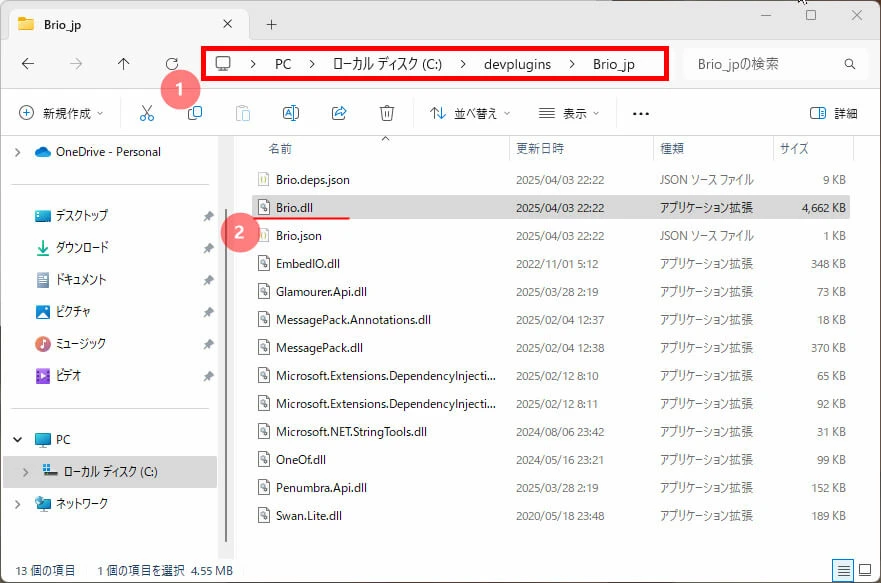
Task: Open the 並べ替え sort dropdown
Action: 470,113
